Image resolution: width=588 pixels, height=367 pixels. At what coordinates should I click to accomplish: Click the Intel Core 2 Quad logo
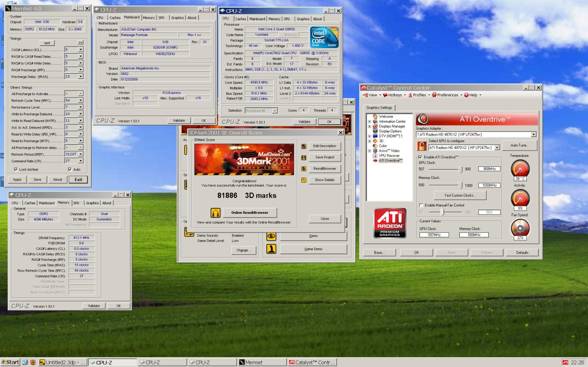click(x=324, y=37)
